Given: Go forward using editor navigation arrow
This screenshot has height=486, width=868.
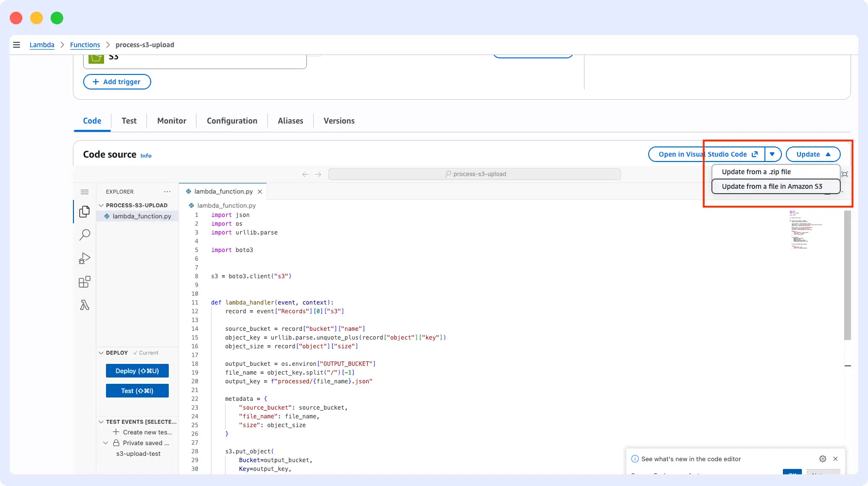Looking at the screenshot, I should [x=318, y=174].
